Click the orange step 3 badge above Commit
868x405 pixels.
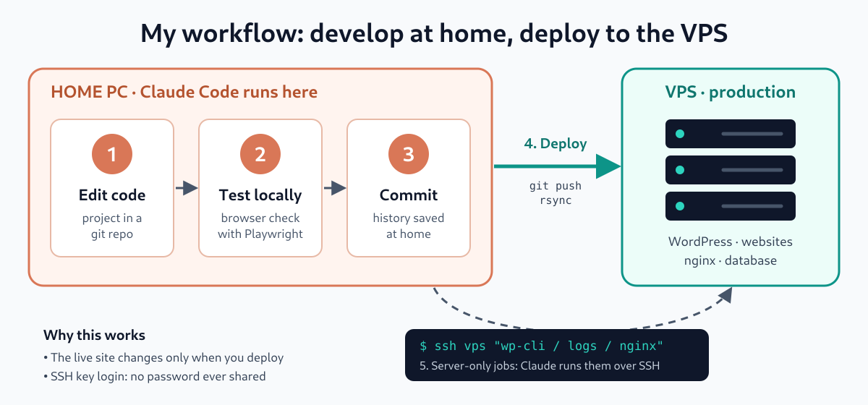coord(409,154)
